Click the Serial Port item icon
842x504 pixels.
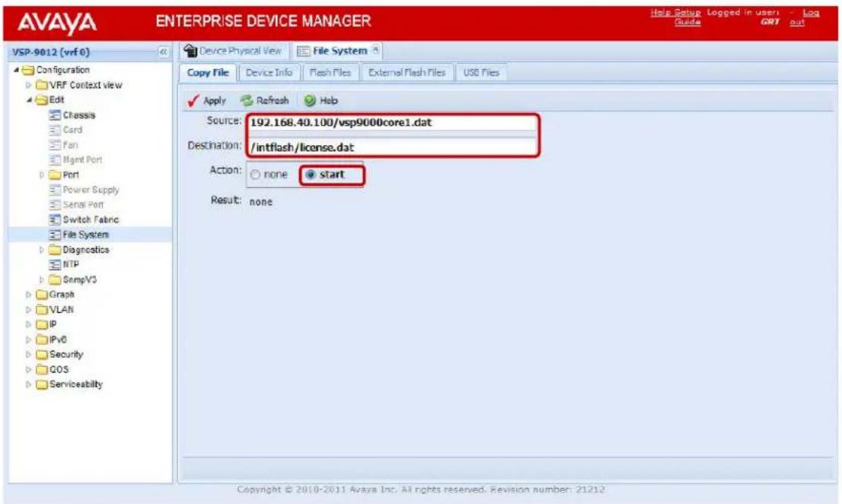click(55, 205)
